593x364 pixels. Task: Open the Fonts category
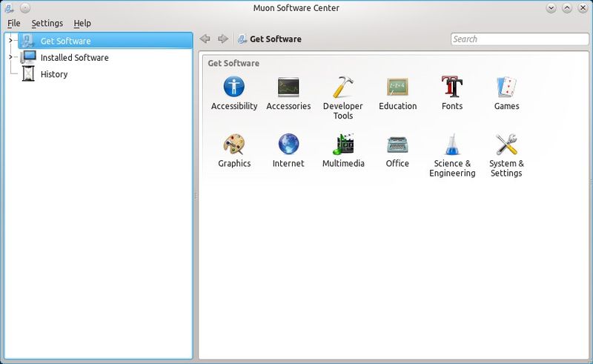point(451,88)
